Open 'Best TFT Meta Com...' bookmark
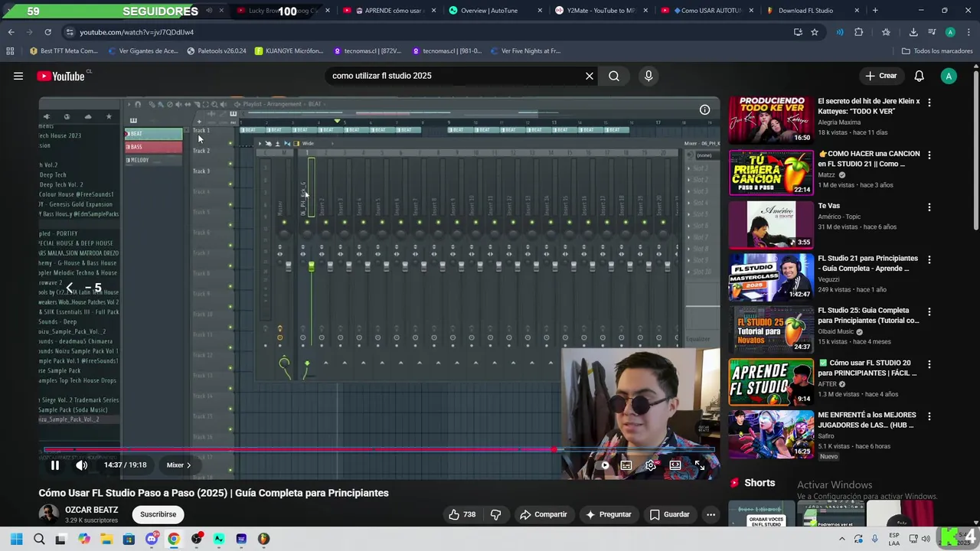This screenshot has height=551, width=980. [64, 51]
